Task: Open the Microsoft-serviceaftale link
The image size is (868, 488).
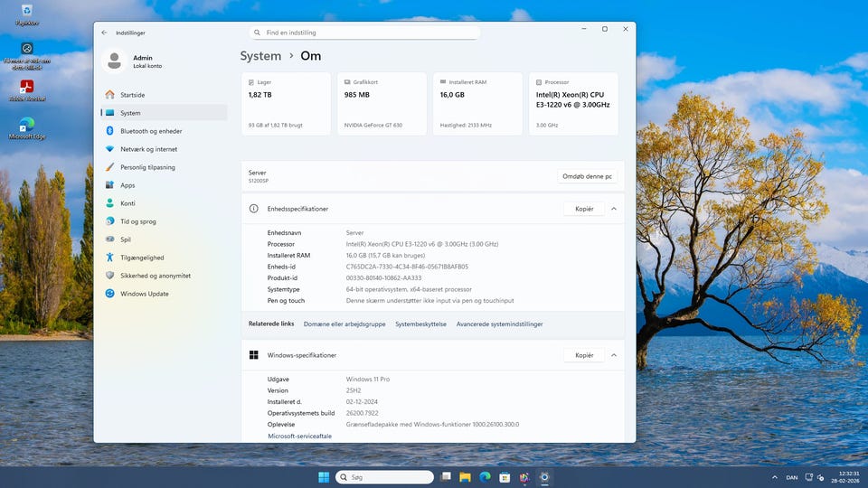Action: (x=299, y=436)
